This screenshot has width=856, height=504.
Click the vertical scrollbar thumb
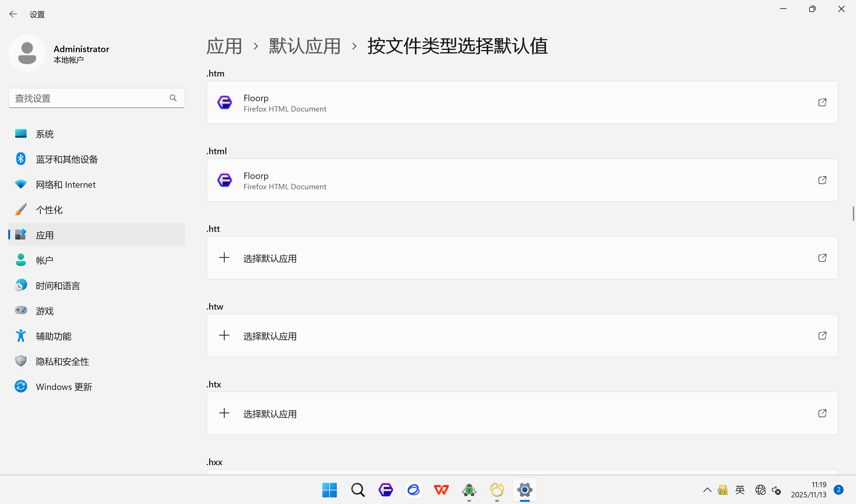point(853,213)
